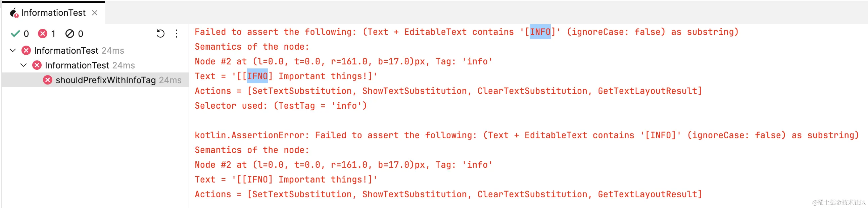Toggle the failed tests filter

click(x=47, y=34)
